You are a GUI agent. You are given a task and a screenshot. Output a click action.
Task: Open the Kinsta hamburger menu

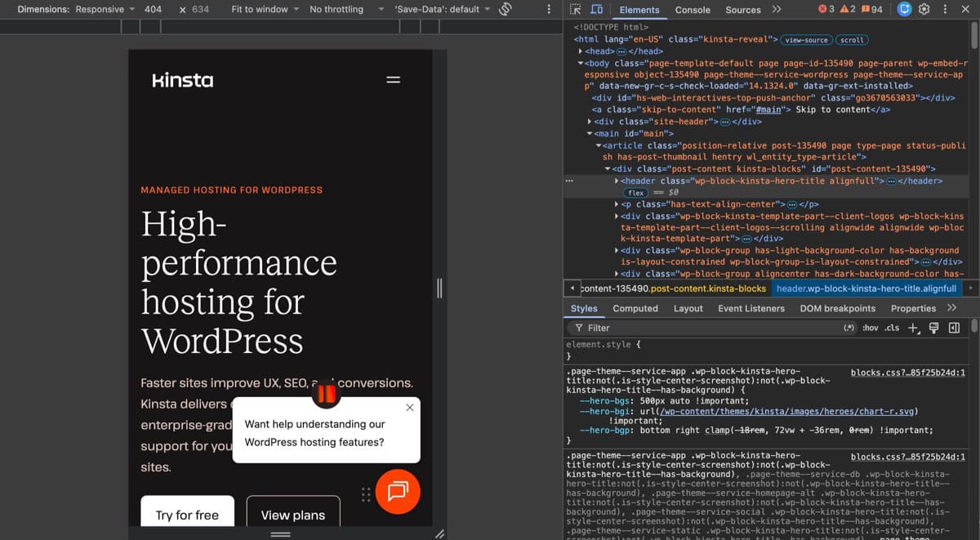(x=394, y=80)
